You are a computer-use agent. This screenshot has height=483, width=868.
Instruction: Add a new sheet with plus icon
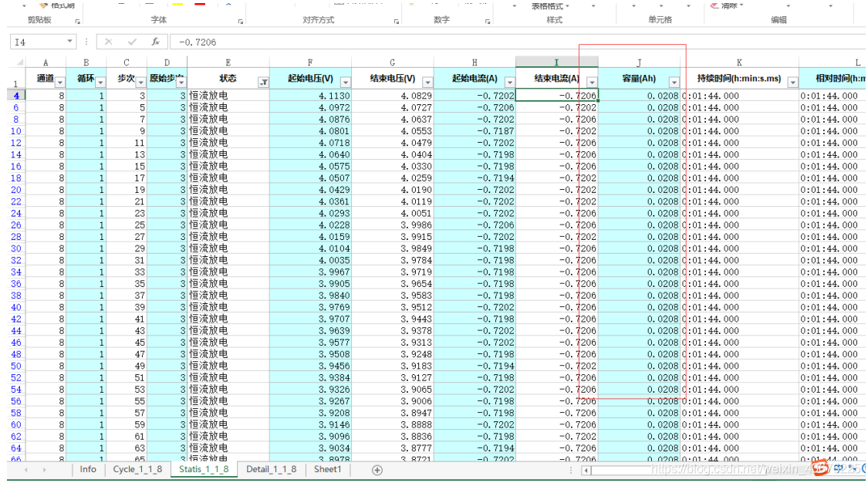(377, 470)
